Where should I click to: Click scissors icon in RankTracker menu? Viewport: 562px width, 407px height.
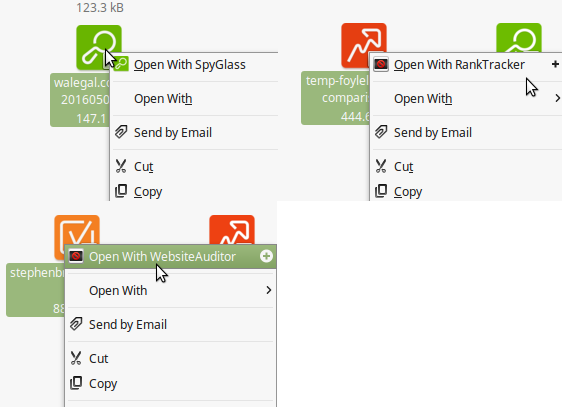tap(381, 166)
